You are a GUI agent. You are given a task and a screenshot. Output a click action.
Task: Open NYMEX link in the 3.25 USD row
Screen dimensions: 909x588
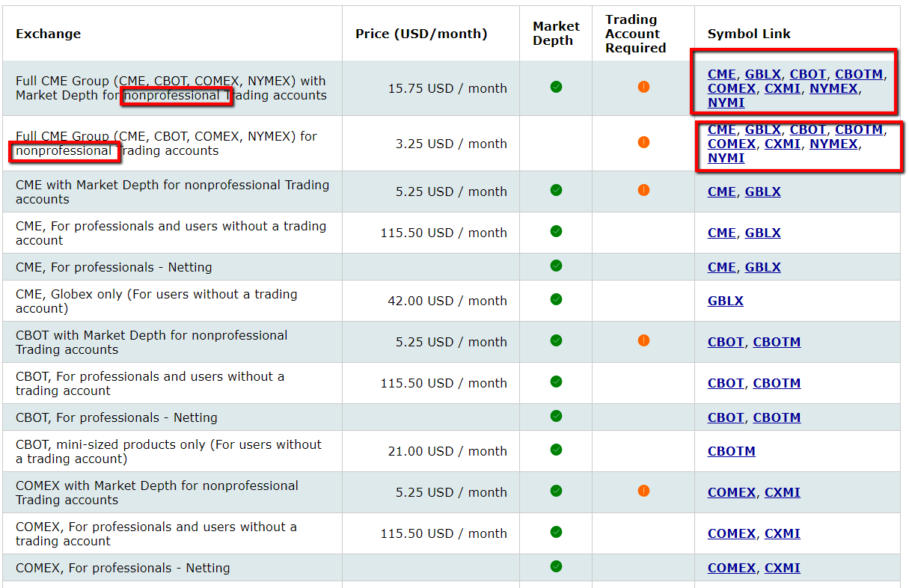click(833, 144)
